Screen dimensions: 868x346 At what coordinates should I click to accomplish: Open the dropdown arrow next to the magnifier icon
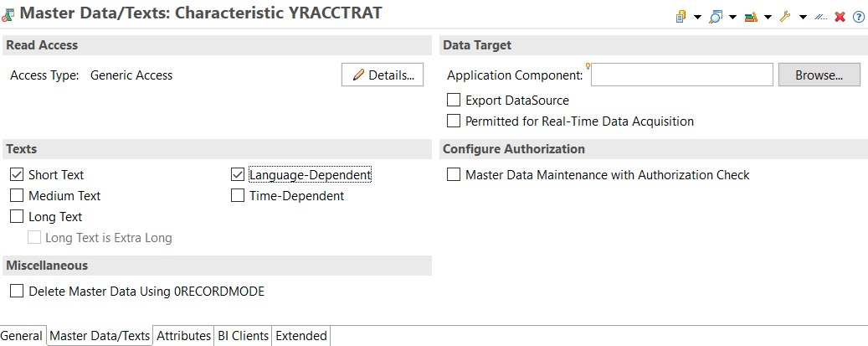click(732, 17)
